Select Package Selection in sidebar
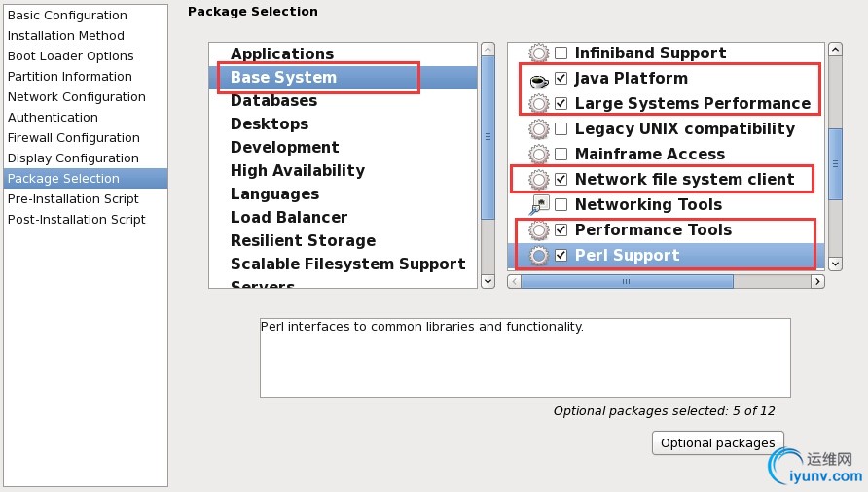This screenshot has height=492, width=868. point(86,179)
